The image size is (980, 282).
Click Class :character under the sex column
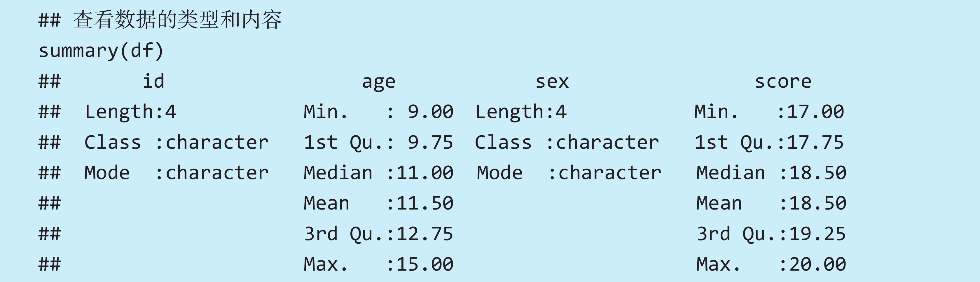point(567,142)
